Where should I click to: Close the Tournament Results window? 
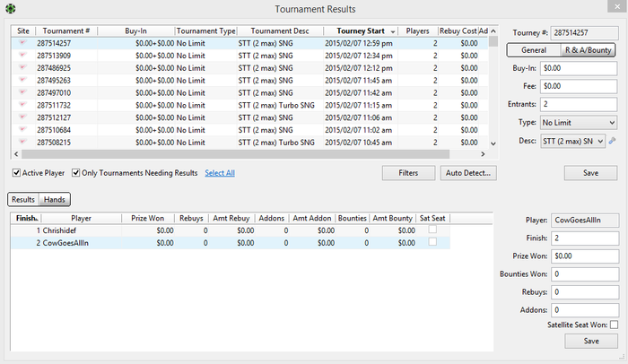tap(617, 6)
